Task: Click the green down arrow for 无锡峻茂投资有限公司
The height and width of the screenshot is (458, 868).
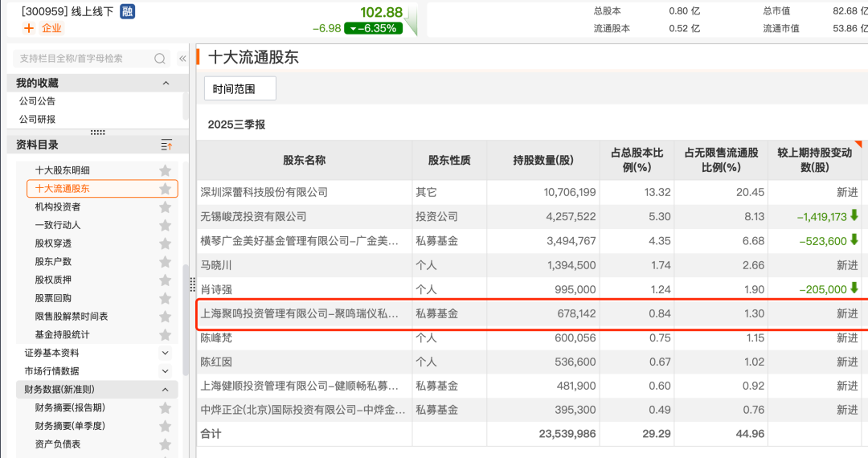Action: click(x=854, y=216)
